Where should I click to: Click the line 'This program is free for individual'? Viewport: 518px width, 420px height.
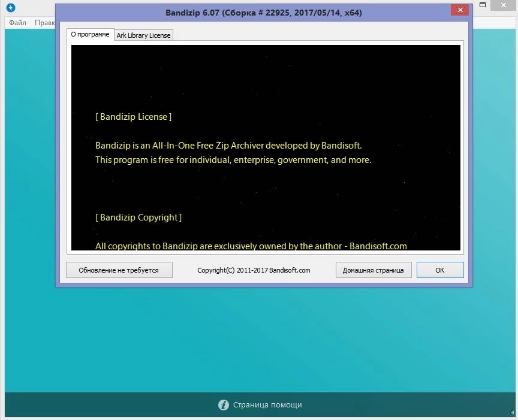pos(233,160)
